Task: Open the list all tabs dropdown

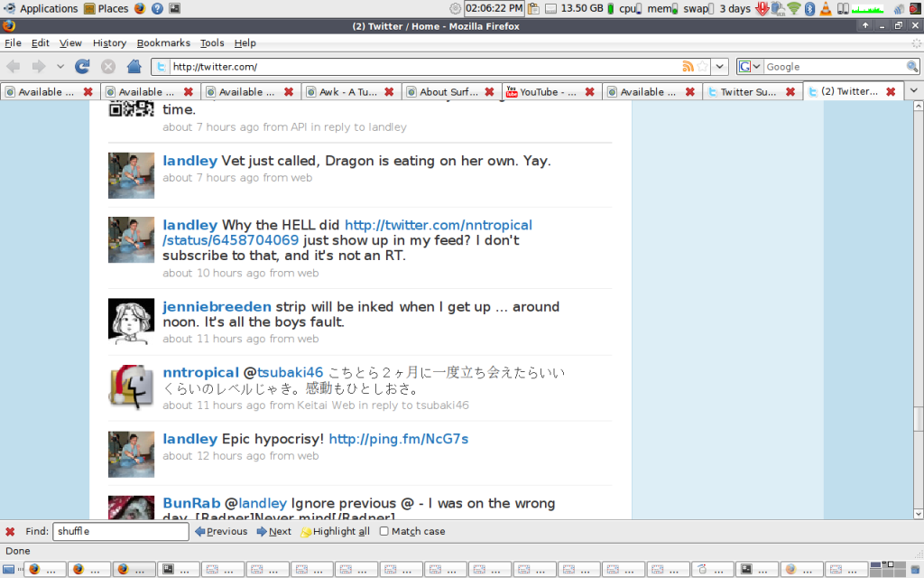Action: coord(913,91)
